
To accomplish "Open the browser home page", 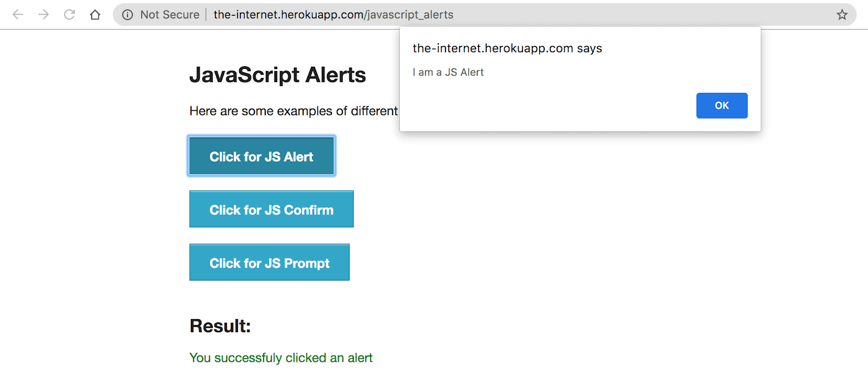I will (x=95, y=15).
